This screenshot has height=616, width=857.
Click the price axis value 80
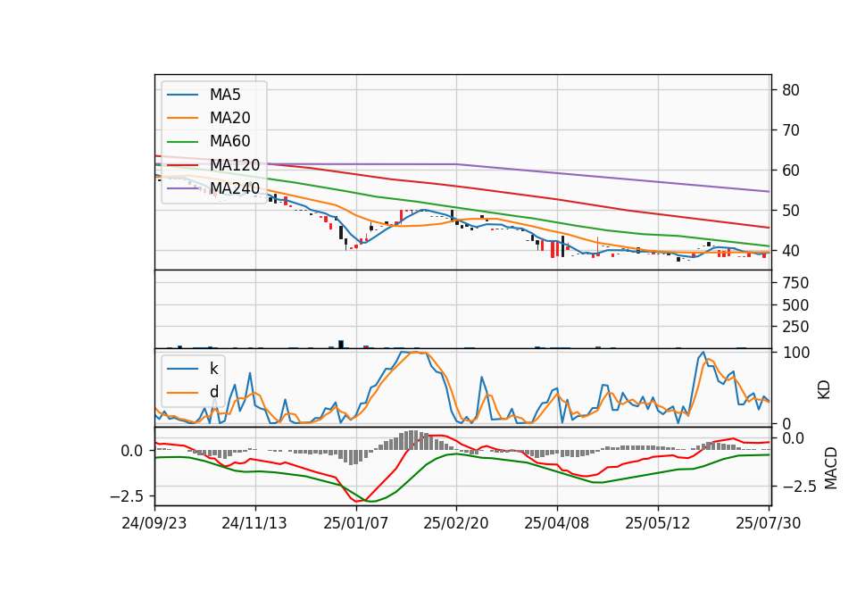coord(790,90)
